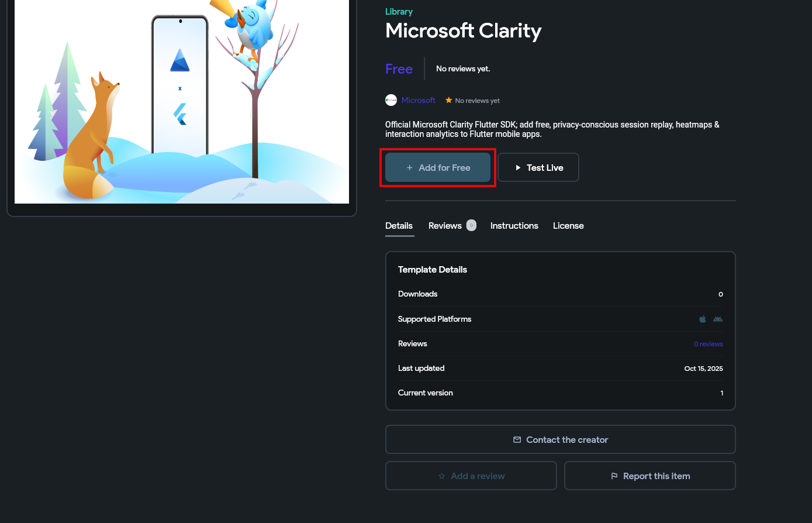The image size is (812, 523).
Task: Click the envelope icon on Contact the creator
Action: (x=517, y=439)
